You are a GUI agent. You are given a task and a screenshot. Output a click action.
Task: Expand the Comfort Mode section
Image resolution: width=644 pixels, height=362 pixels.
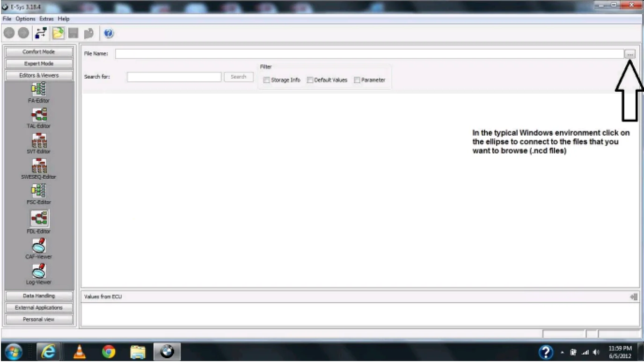pyautogui.click(x=39, y=52)
